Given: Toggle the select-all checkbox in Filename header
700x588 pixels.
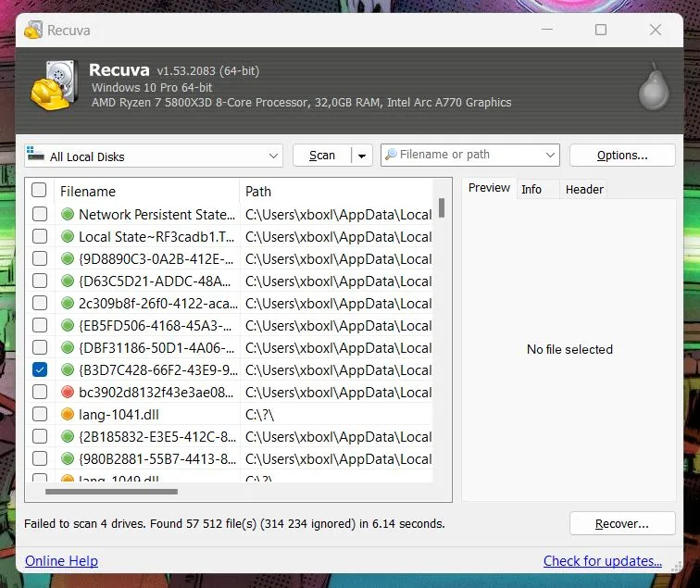Looking at the screenshot, I should pos(39,190).
